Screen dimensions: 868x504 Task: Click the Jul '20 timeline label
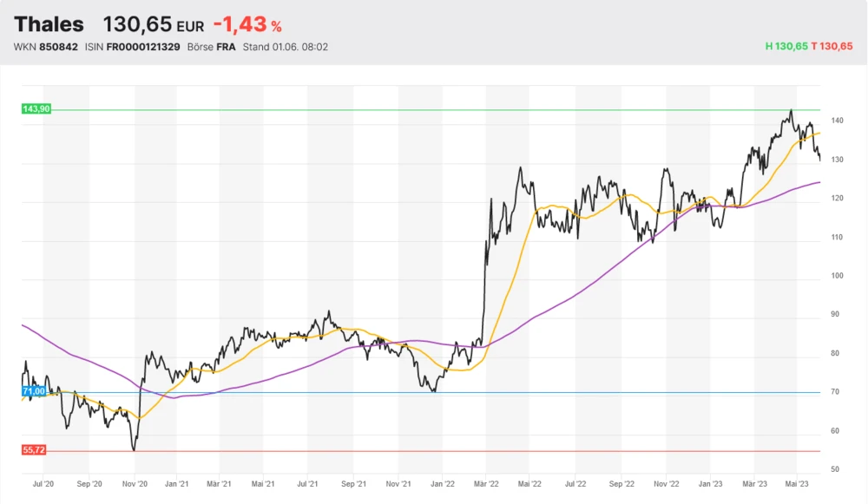point(43,484)
